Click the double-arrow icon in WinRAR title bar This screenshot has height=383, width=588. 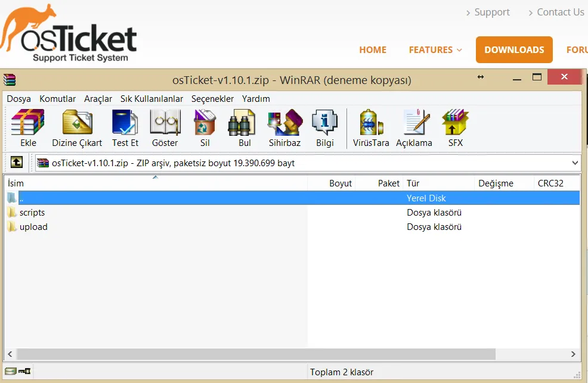point(481,77)
